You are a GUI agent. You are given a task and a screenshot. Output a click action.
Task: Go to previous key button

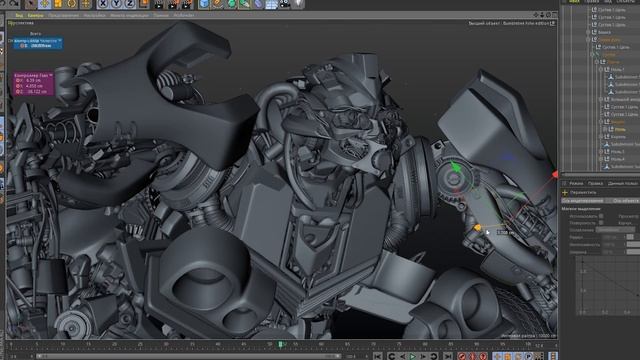[x=392, y=356]
